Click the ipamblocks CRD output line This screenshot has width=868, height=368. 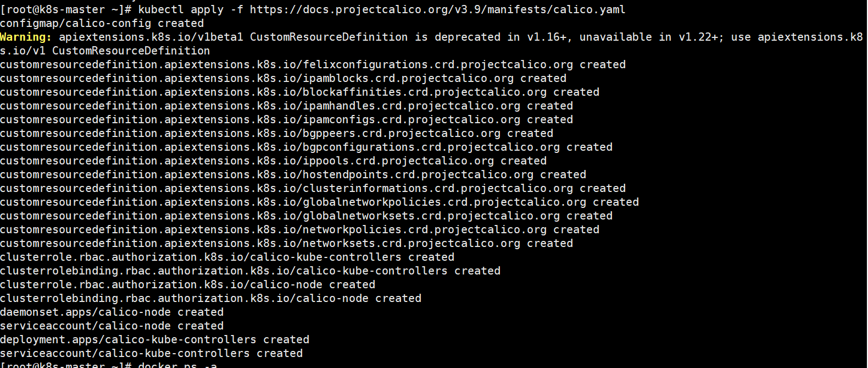pos(283,78)
